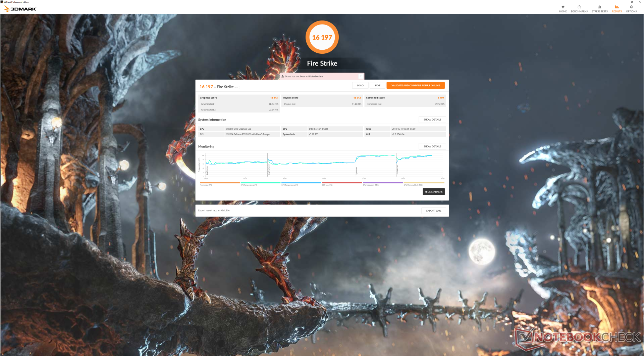Load a saved result with LOAD button
Screen dimensions: 644x356
point(360,85)
